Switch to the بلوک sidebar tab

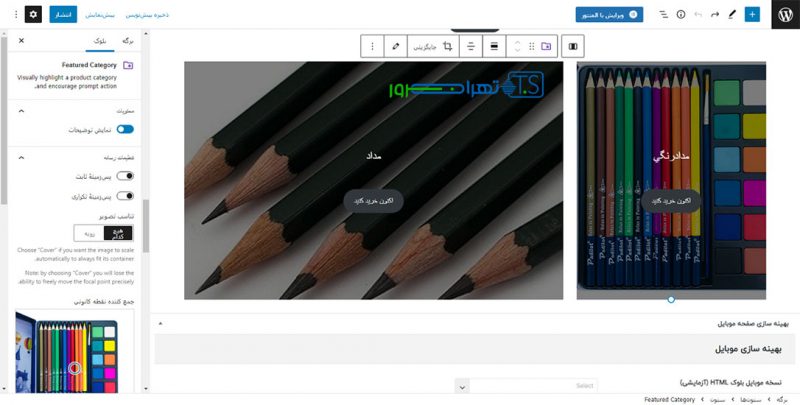click(97, 40)
